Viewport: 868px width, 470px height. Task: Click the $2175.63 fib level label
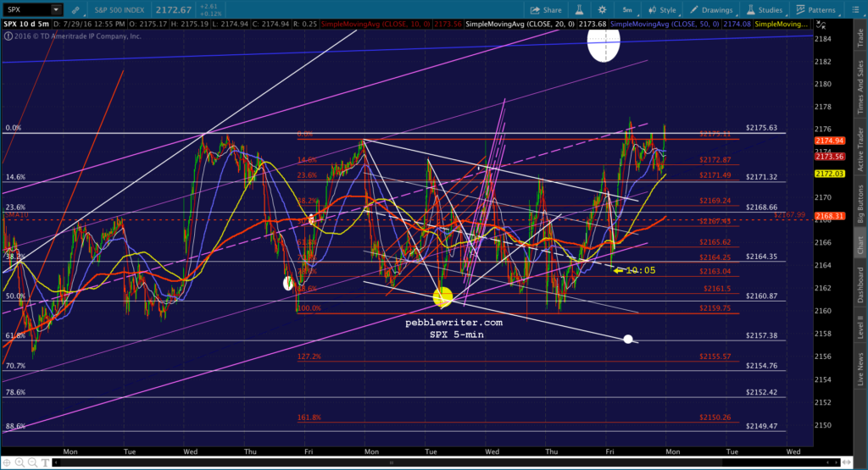click(x=761, y=128)
